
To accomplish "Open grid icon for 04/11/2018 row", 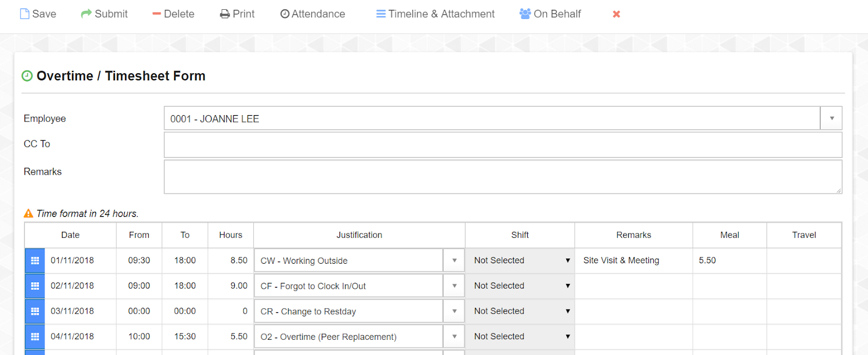I will point(35,337).
